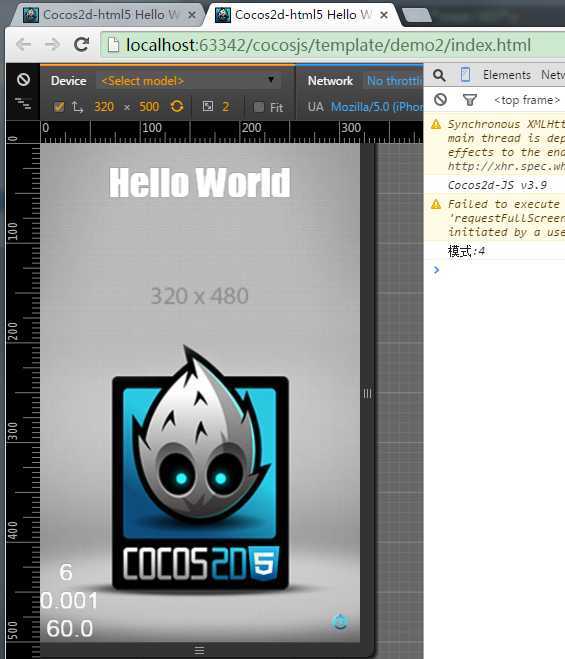Click the browser forward arrow
This screenshot has width=565, height=659.
point(52,44)
